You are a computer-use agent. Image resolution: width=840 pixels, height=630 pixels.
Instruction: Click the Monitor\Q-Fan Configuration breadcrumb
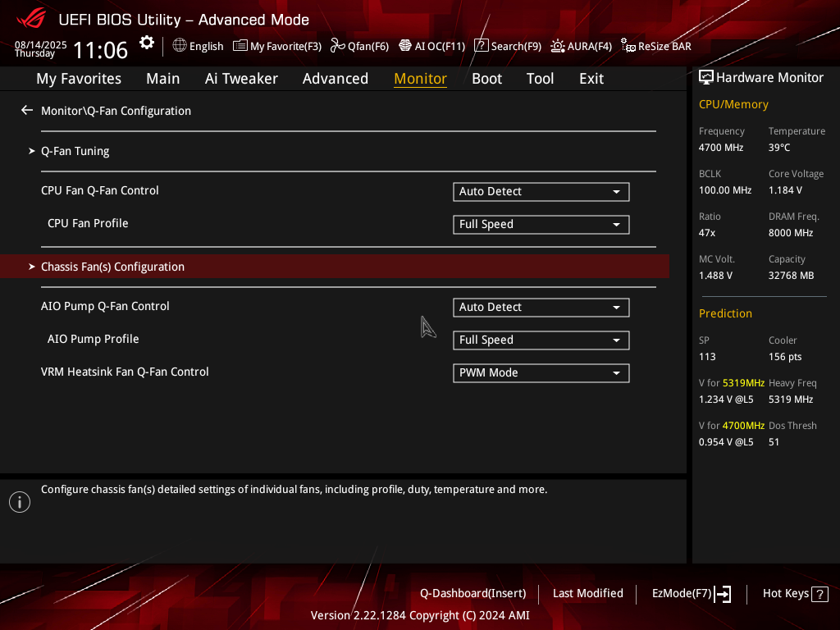click(116, 111)
